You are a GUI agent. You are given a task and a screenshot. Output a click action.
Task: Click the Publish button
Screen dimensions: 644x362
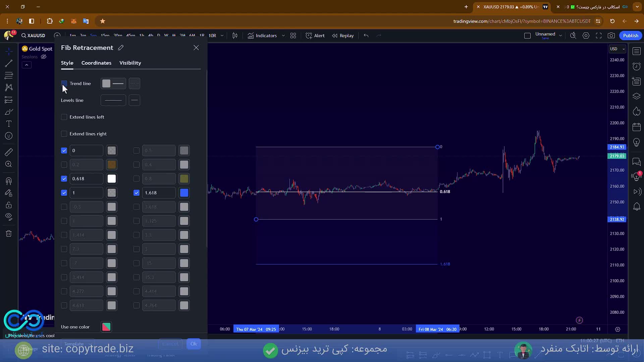pos(631,36)
